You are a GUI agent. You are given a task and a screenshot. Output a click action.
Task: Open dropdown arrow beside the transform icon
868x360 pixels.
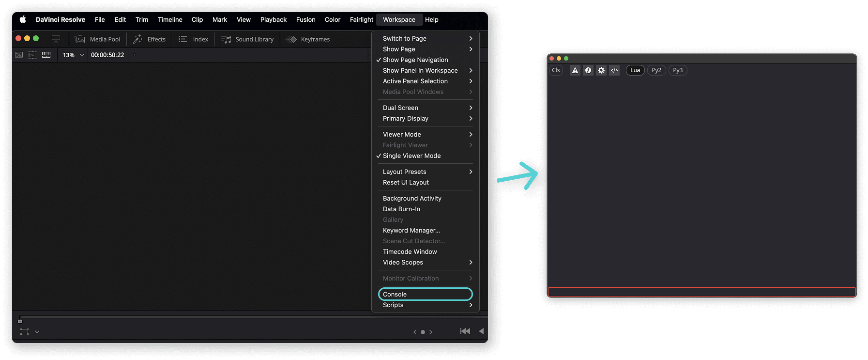pos(37,332)
